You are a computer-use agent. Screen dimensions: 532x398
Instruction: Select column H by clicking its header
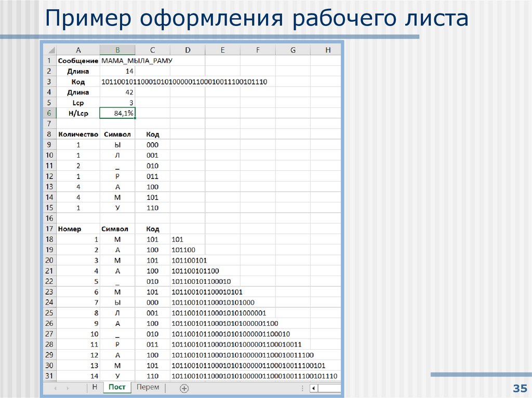328,49
